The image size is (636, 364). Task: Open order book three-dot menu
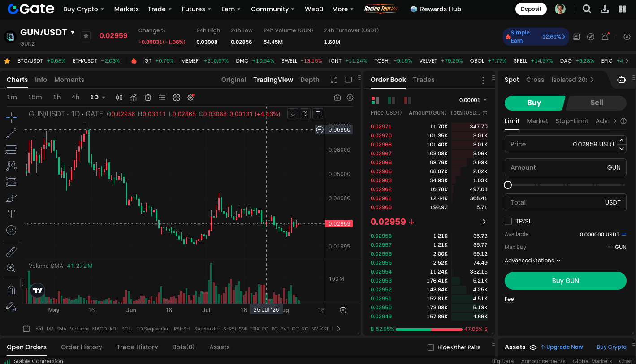point(483,81)
